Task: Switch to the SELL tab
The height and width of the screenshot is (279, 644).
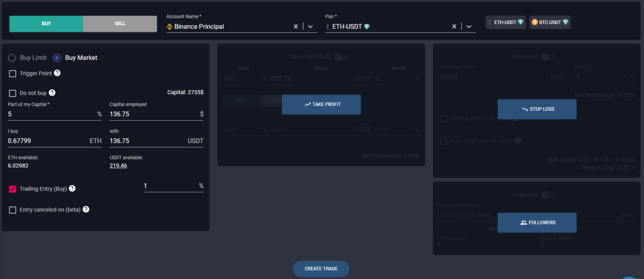Action: [120, 24]
